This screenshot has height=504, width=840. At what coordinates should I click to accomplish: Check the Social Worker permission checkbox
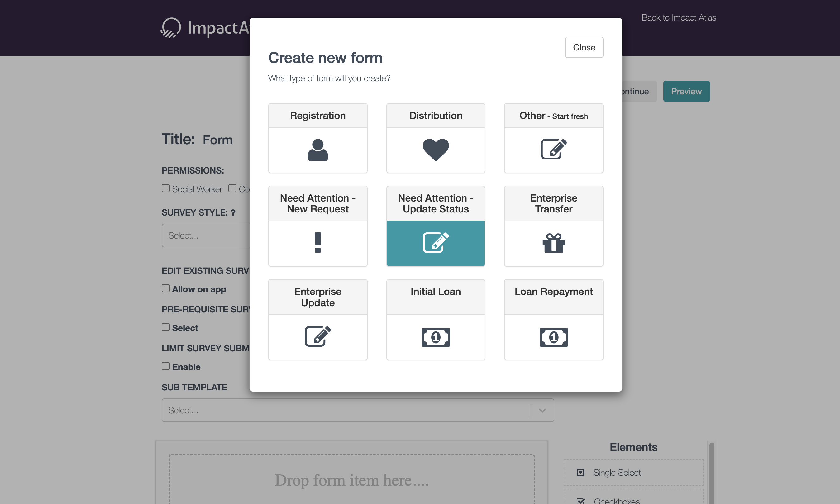[166, 188]
